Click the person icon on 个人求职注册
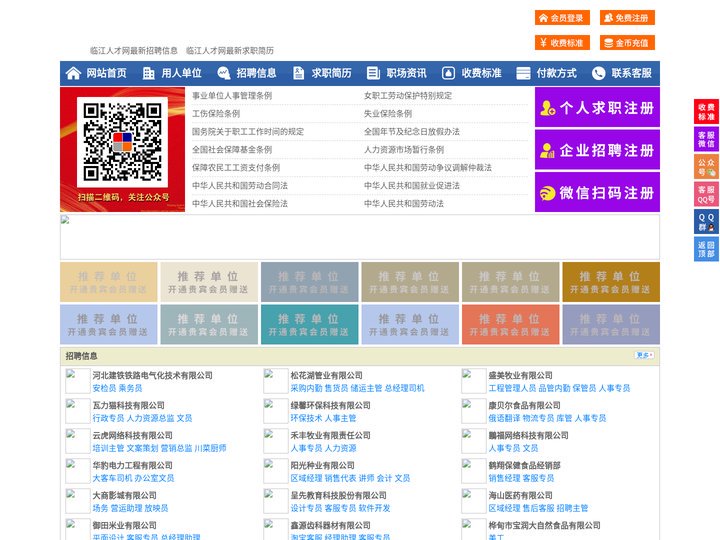This screenshot has height=540, width=720. tap(547, 108)
